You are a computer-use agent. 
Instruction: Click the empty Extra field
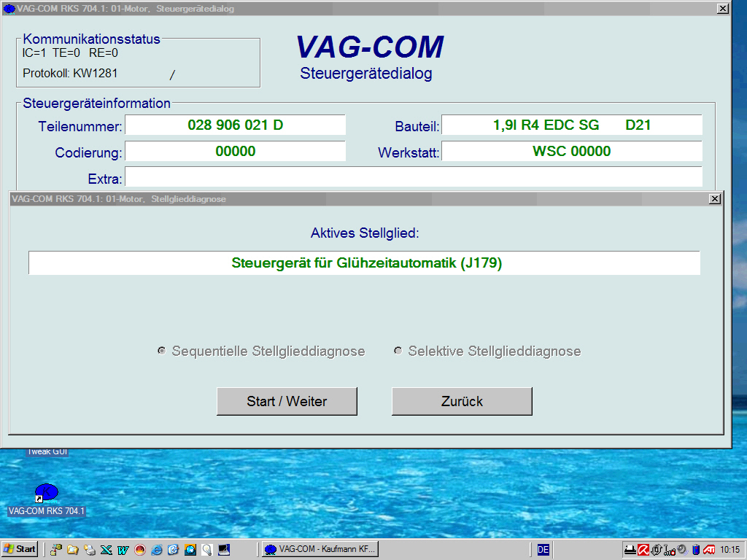pos(414,176)
